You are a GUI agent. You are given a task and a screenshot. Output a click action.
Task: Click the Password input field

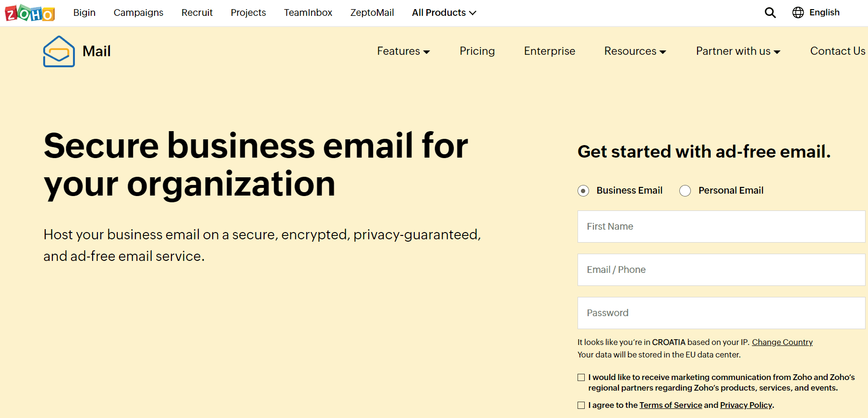tap(721, 313)
